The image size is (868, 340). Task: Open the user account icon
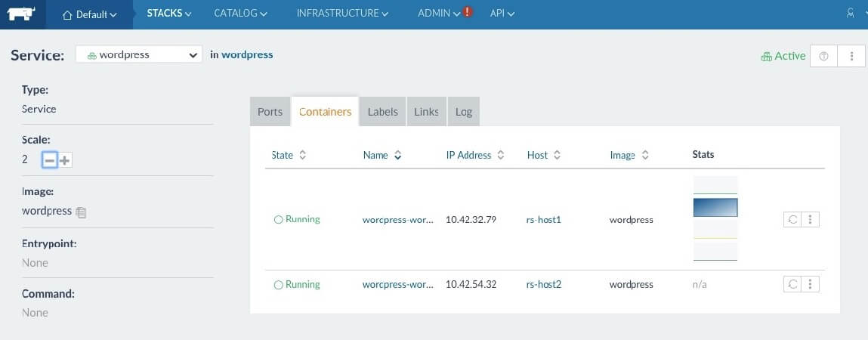[851, 14]
